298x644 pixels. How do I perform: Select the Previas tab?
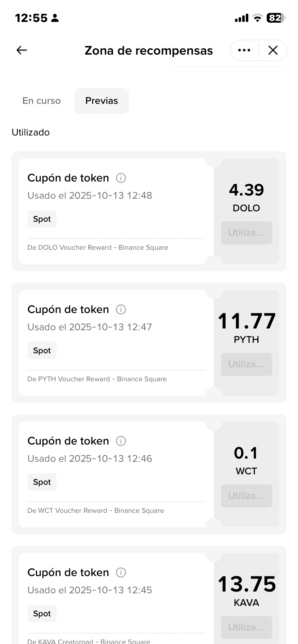tap(101, 101)
